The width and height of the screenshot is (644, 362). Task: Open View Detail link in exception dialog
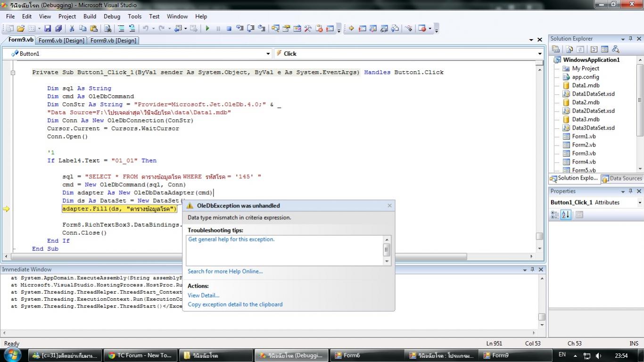click(x=203, y=296)
